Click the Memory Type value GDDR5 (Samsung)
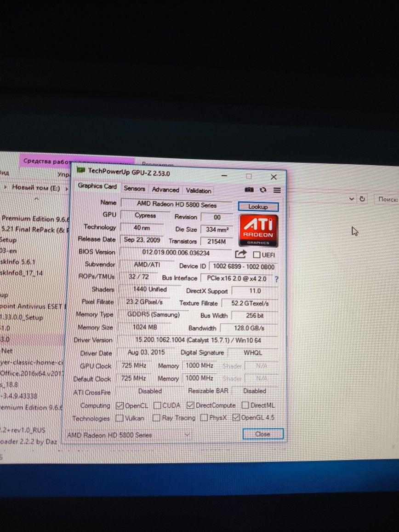Viewport: 399px width, 532px height. pyautogui.click(x=153, y=314)
